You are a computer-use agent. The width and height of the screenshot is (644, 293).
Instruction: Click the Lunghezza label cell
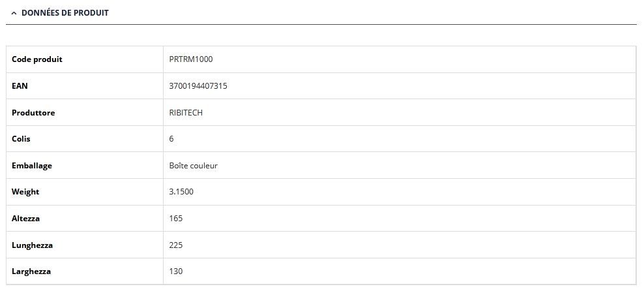[x=32, y=245]
